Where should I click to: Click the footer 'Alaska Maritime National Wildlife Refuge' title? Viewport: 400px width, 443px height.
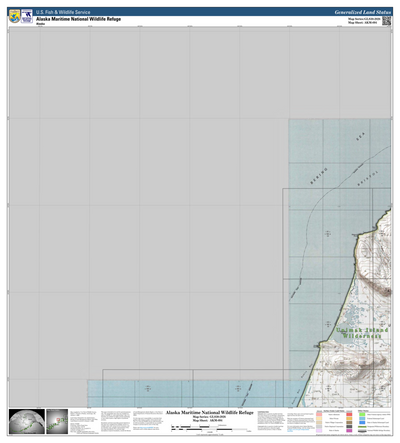pos(210,412)
